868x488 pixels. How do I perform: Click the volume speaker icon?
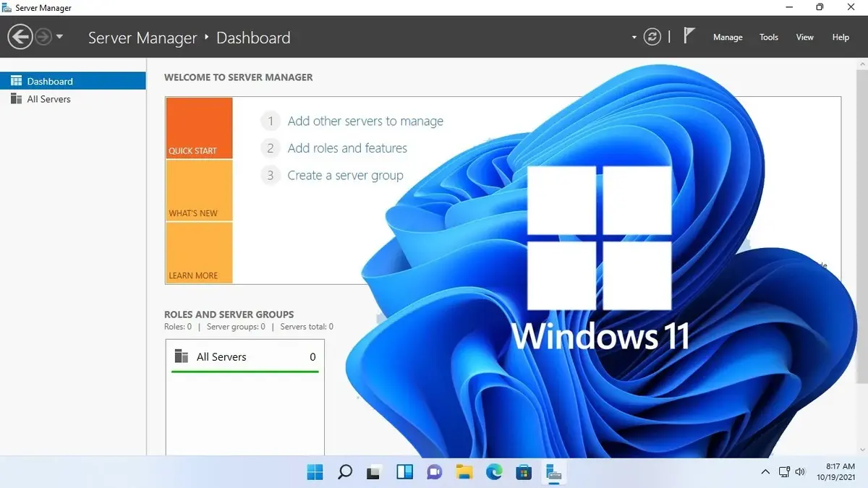tap(800, 472)
